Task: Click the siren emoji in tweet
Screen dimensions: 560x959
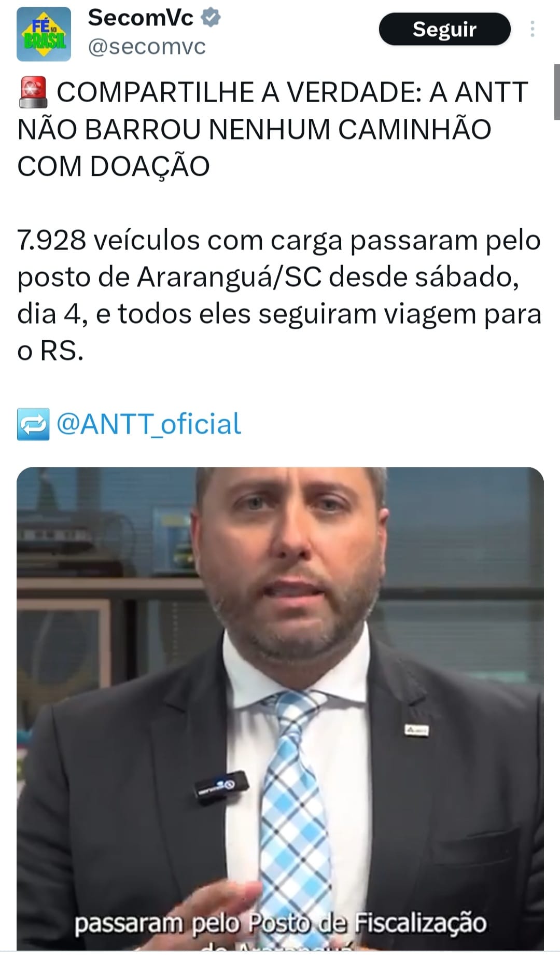Action: (x=33, y=92)
